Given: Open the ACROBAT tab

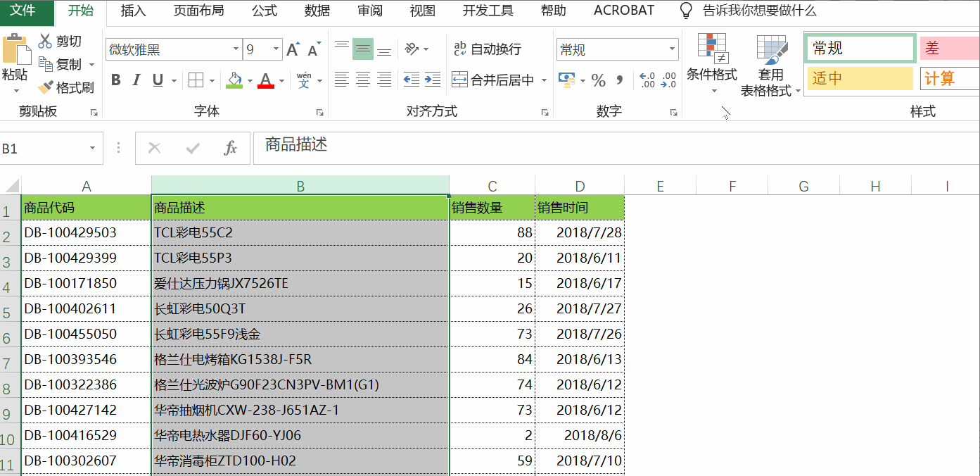Looking at the screenshot, I should click(624, 11).
